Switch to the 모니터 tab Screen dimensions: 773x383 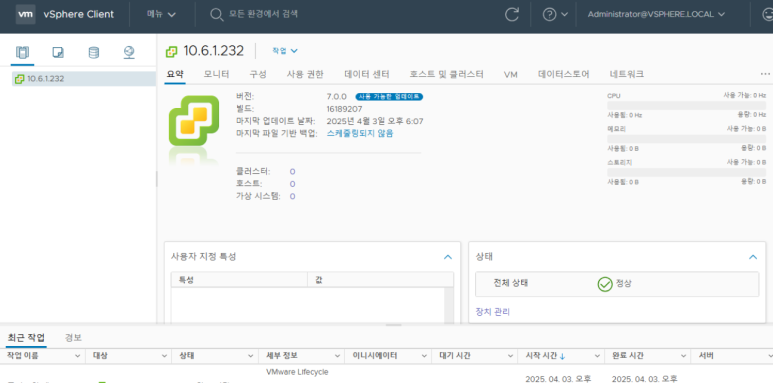tap(216, 74)
